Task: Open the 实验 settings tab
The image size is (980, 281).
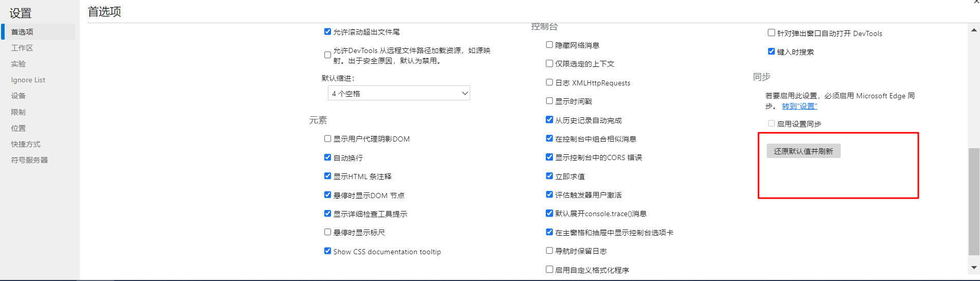Action: [x=19, y=64]
